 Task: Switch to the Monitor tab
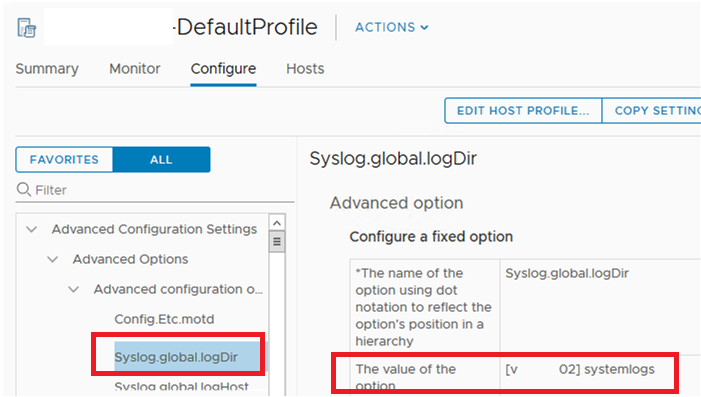click(x=135, y=69)
